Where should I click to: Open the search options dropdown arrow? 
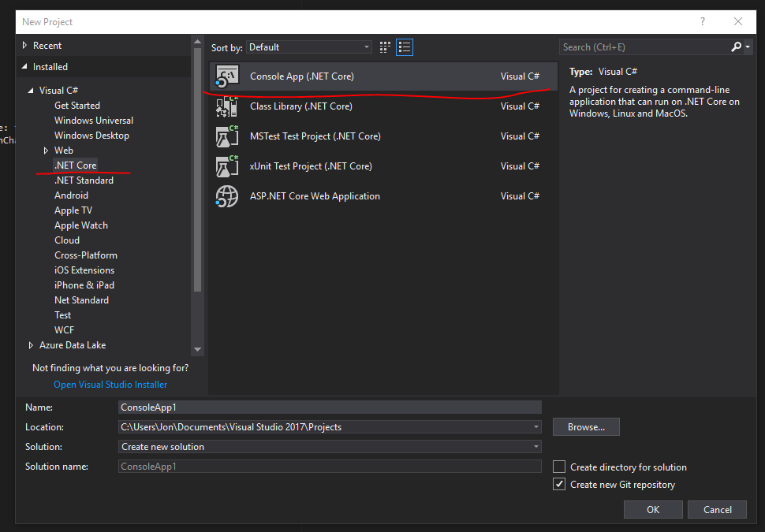click(748, 47)
